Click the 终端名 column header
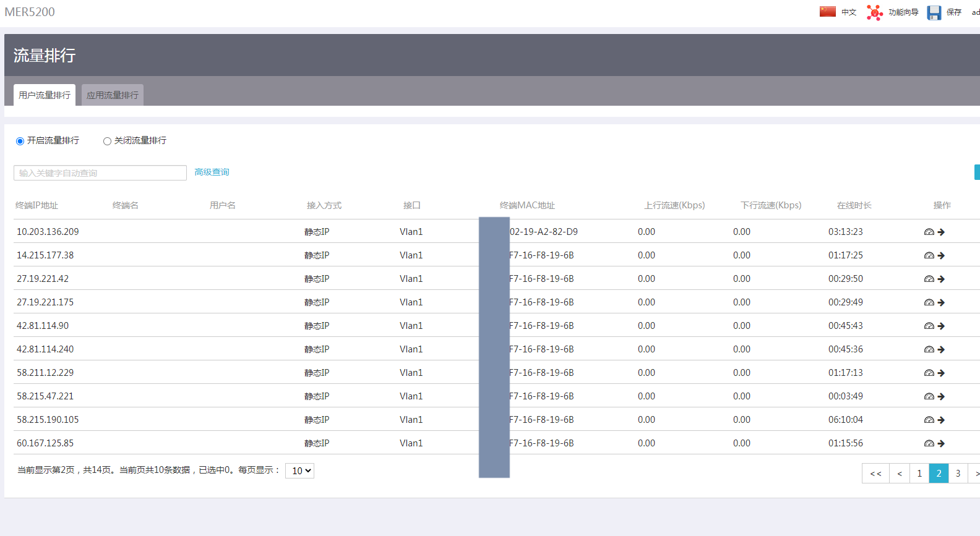The width and height of the screenshot is (980, 536). tap(126, 205)
